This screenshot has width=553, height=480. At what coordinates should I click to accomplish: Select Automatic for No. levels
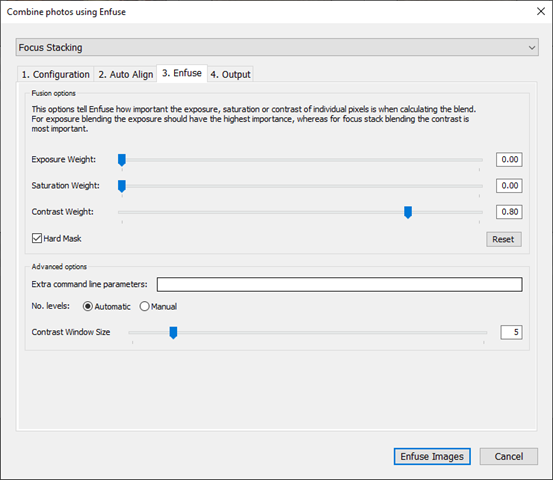click(x=87, y=306)
